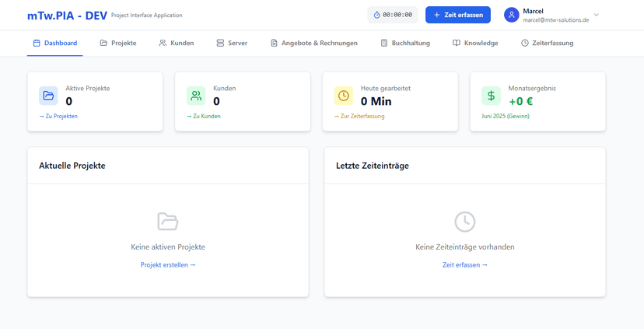This screenshot has width=644, height=329.
Task: Click the gray folder icon above Keine aktiven Projekte
Action: (168, 222)
